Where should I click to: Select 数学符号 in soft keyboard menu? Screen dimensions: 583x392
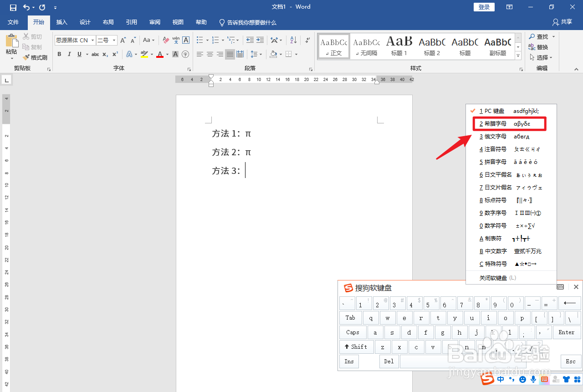pyautogui.click(x=511, y=226)
